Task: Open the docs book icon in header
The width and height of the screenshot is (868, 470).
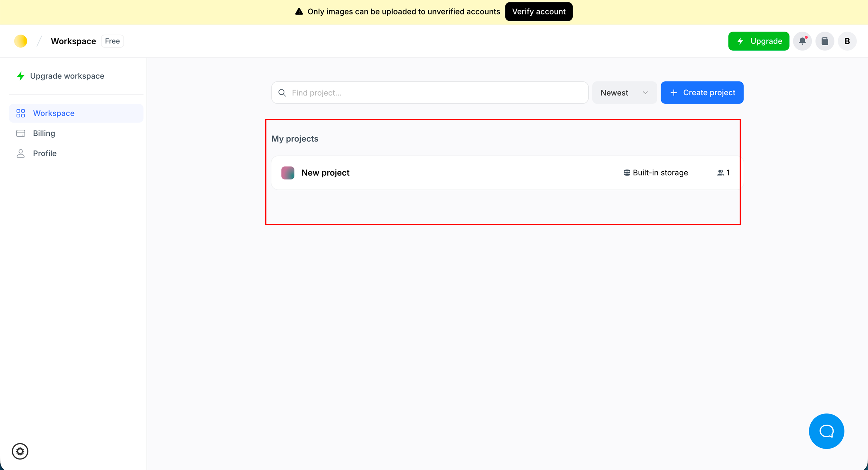Action: coord(825,41)
